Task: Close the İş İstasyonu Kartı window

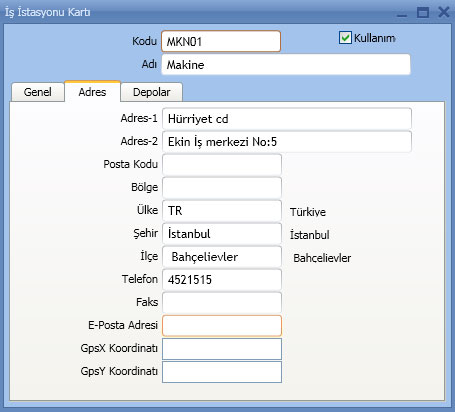Action: point(444,12)
